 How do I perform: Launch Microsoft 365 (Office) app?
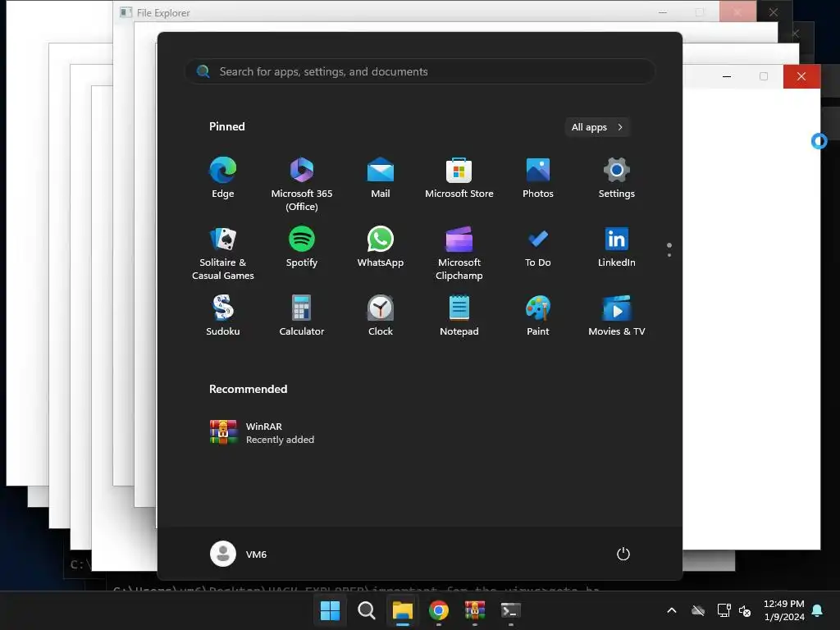click(302, 185)
